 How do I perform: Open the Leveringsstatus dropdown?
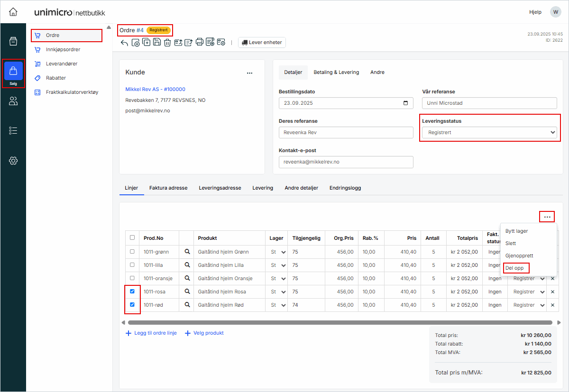(x=489, y=133)
